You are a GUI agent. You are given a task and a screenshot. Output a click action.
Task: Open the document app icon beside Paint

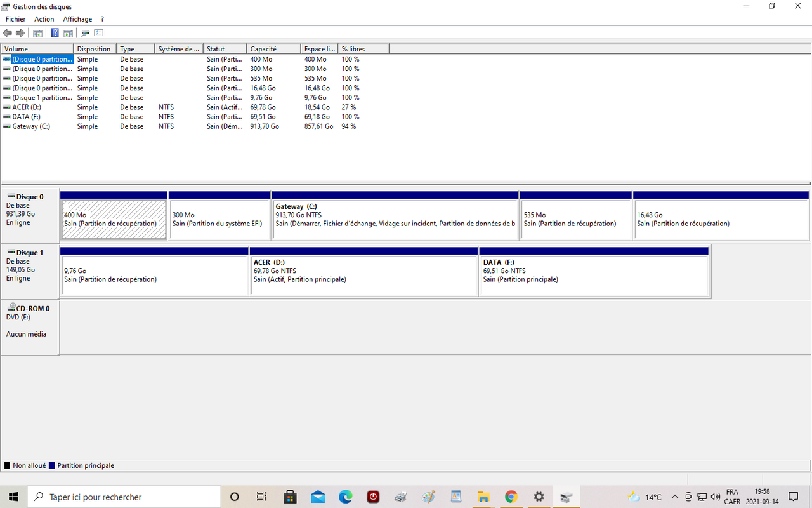(455, 497)
